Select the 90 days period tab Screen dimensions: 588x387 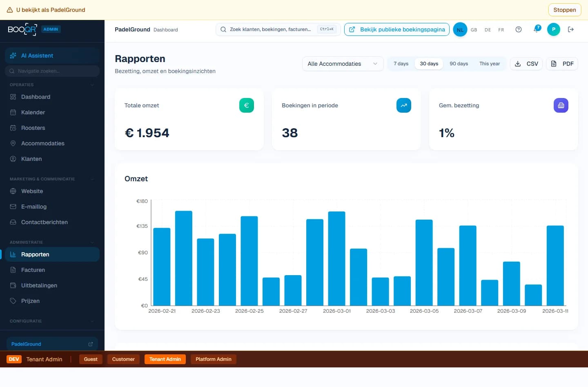pos(459,64)
